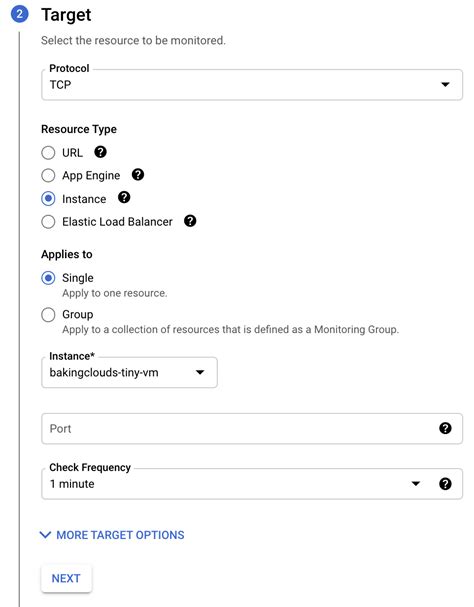Click the Next button
The width and height of the screenshot is (474, 607).
click(x=66, y=578)
